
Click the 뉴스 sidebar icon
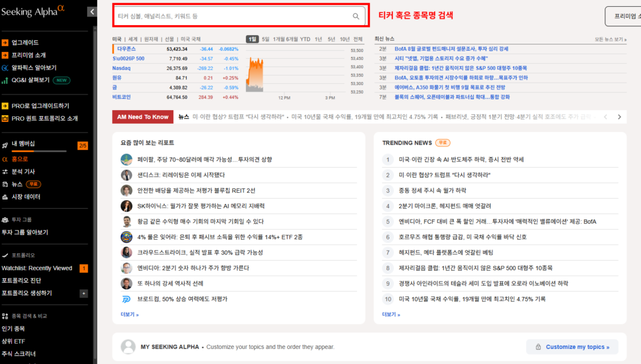5,185
